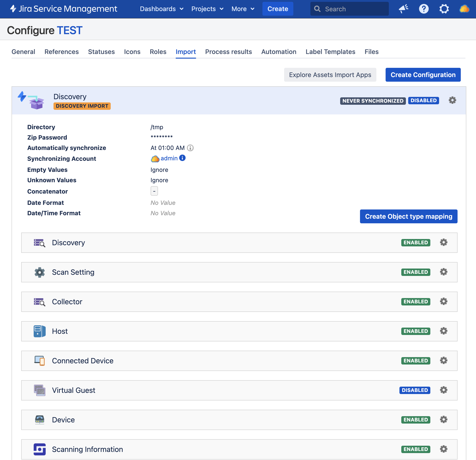Screen dimensions: 476x460
Task: Click the NEVER SYNCHRONIZED status badge
Action: 373,101
